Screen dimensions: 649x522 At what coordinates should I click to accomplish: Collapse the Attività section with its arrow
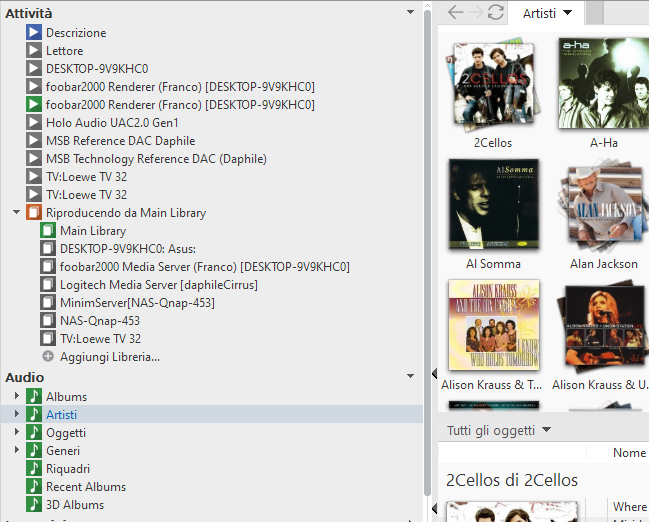click(x=410, y=12)
